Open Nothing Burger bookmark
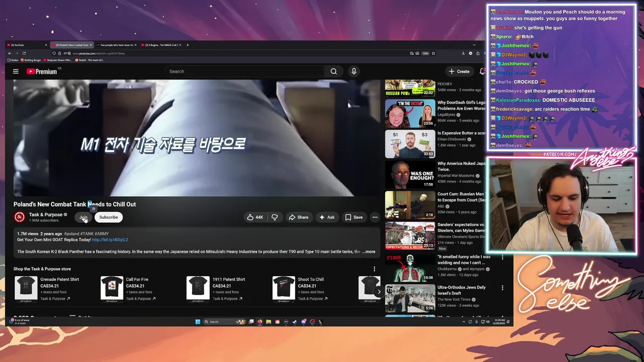The image size is (644, 362). (x=31, y=60)
